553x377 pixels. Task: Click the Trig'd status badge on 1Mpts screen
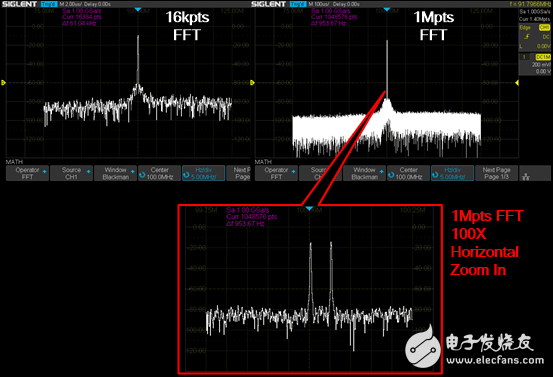pos(298,4)
